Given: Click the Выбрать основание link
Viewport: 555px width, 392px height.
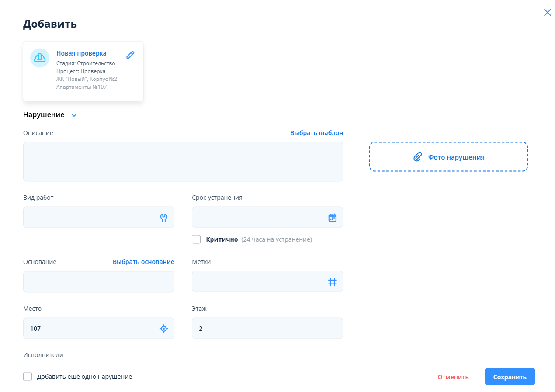Looking at the screenshot, I should coord(143,262).
